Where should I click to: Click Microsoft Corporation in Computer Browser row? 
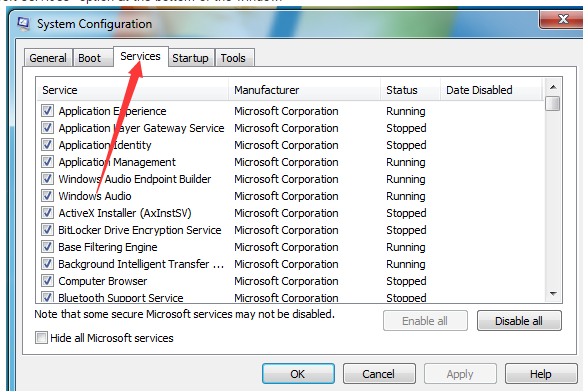tap(286, 281)
